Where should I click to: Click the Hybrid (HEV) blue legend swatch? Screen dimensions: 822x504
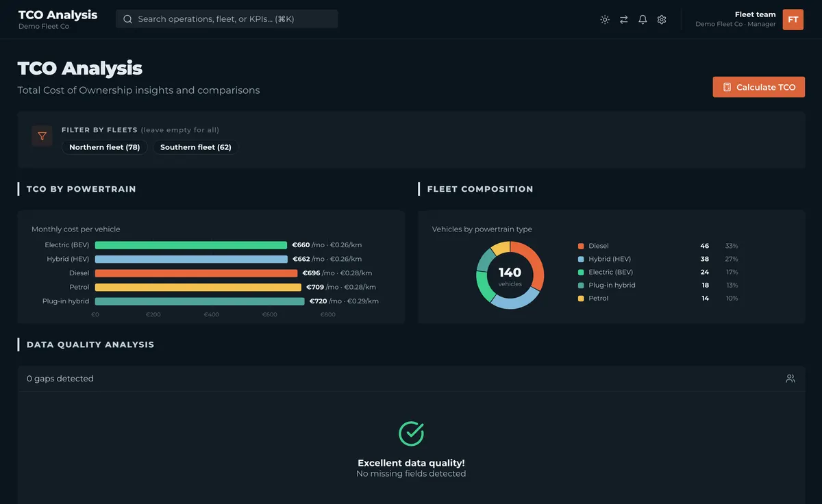[581, 259]
